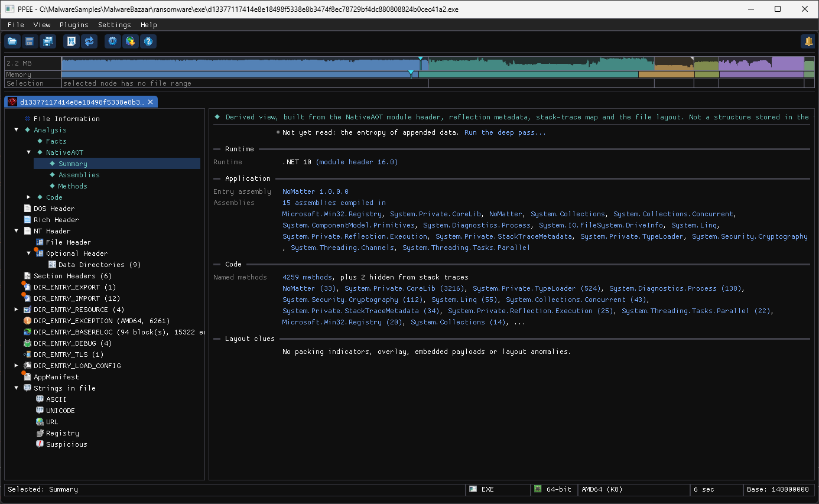
Task: Expand the Code tree node
Action: point(29,197)
